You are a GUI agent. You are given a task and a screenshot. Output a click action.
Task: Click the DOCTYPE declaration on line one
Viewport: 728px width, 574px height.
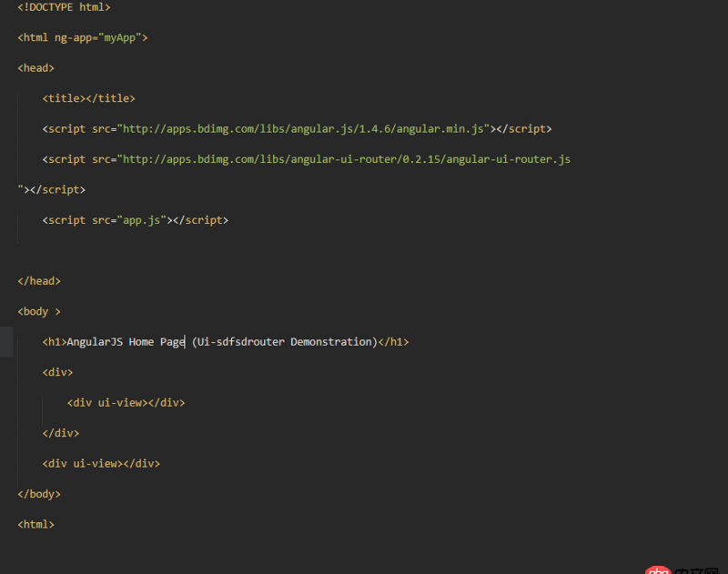(64, 6)
